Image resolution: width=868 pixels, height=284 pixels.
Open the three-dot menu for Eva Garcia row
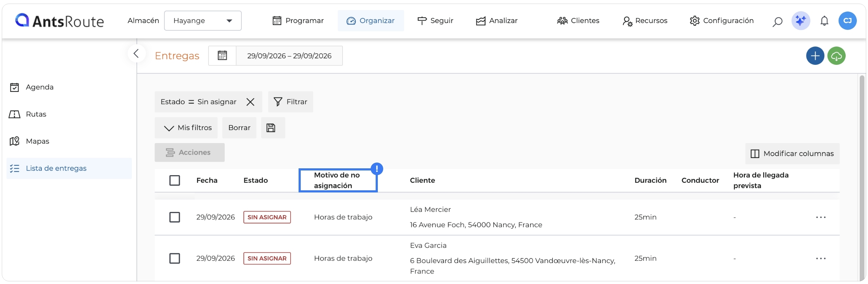click(x=821, y=258)
